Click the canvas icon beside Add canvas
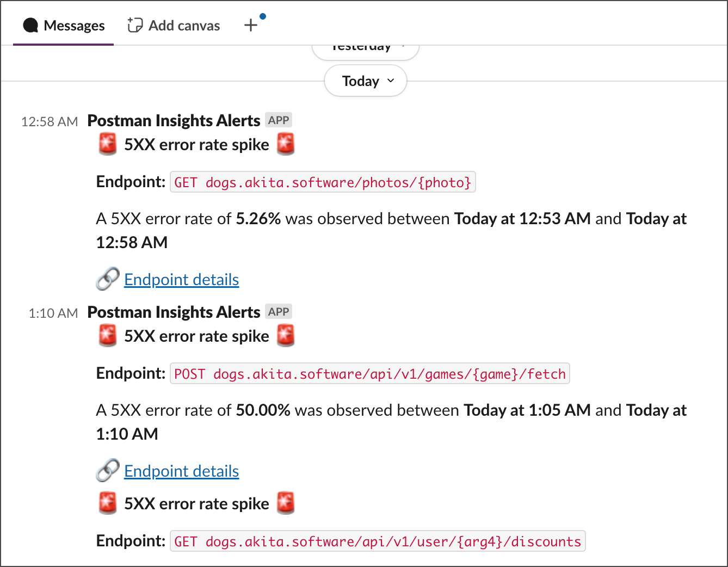Screen dimensions: 728x567 [135, 25]
